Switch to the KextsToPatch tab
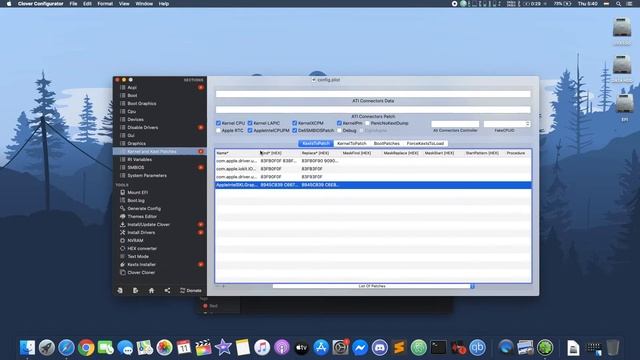This screenshot has height=360, width=640. [316, 143]
